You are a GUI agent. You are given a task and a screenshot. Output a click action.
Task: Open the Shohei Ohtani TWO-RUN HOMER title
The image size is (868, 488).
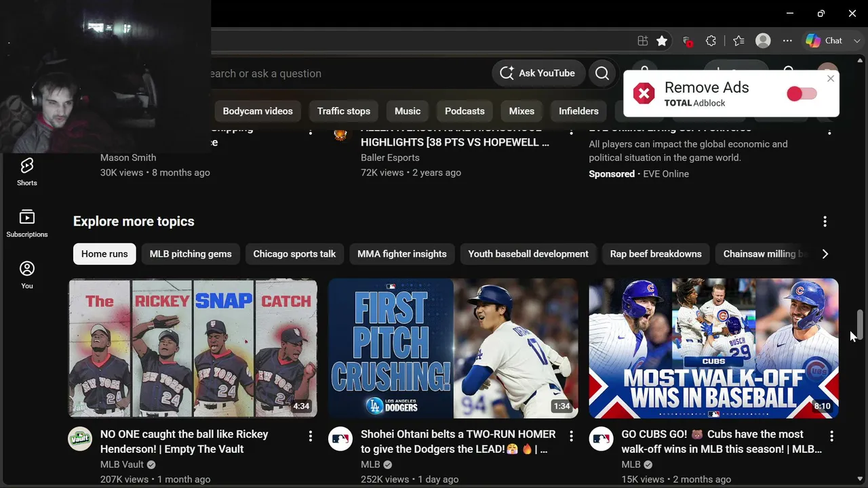[458, 441]
